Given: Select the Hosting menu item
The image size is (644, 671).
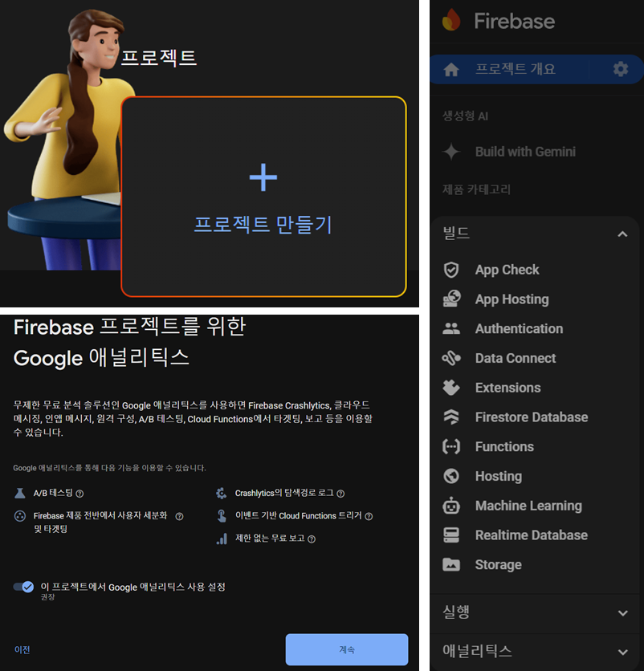Looking at the screenshot, I should (499, 476).
